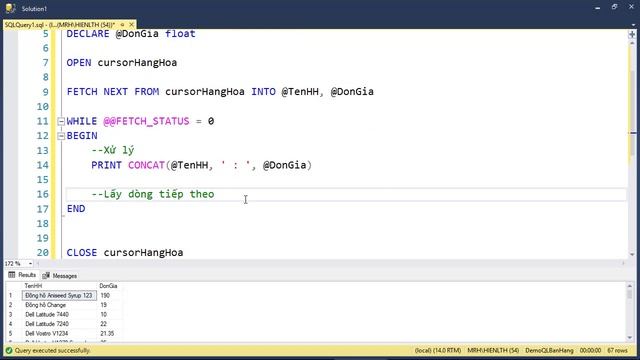Click the editor horizontal scrollbar left arrow
The height and width of the screenshot is (360, 640).
coord(38,264)
